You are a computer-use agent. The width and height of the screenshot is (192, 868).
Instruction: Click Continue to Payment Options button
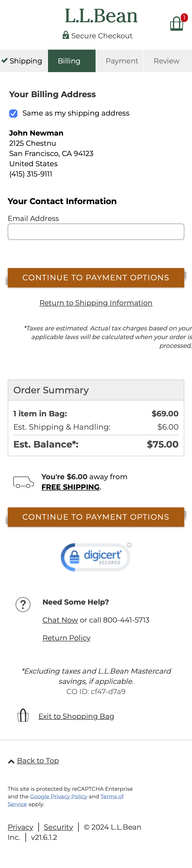(x=96, y=277)
